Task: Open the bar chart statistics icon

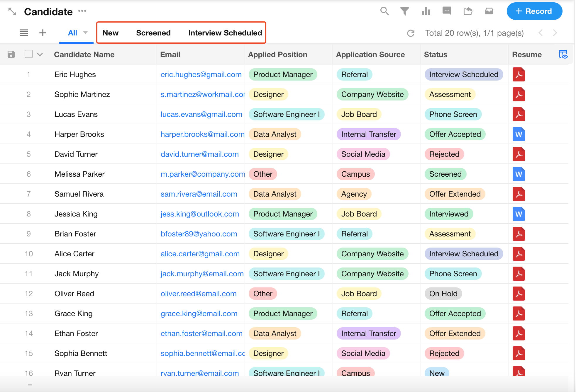Action: pos(426,11)
